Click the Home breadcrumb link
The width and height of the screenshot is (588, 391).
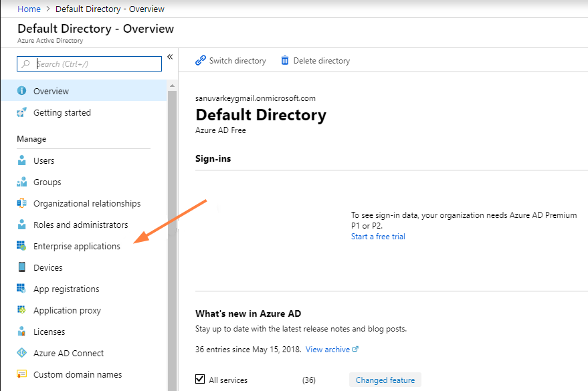(29, 9)
